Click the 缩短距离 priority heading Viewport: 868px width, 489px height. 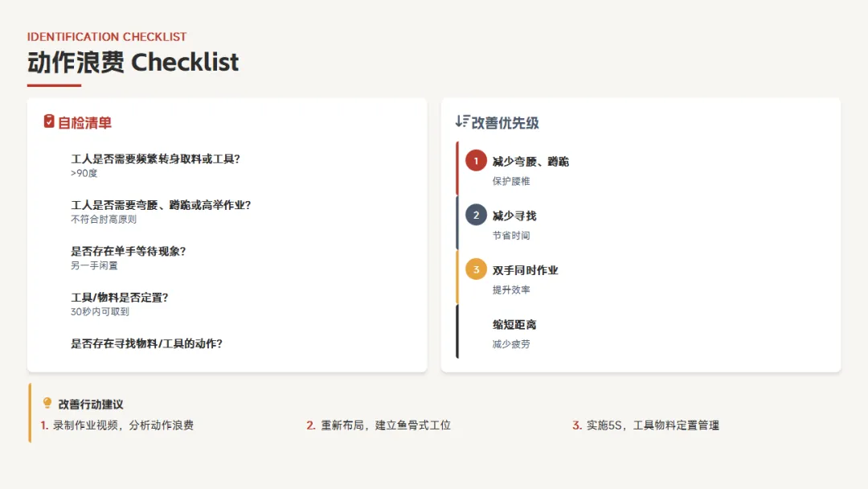coord(514,325)
